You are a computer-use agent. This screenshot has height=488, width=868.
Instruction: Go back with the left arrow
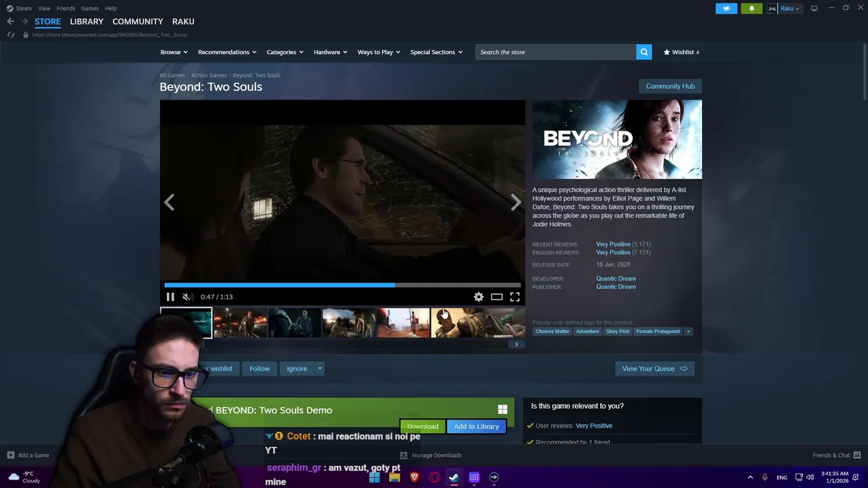tap(10, 22)
